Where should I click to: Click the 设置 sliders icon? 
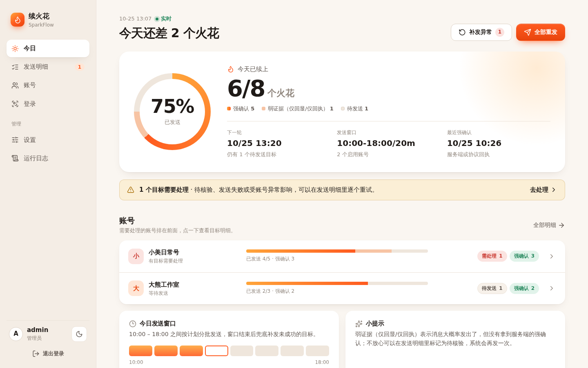15,140
